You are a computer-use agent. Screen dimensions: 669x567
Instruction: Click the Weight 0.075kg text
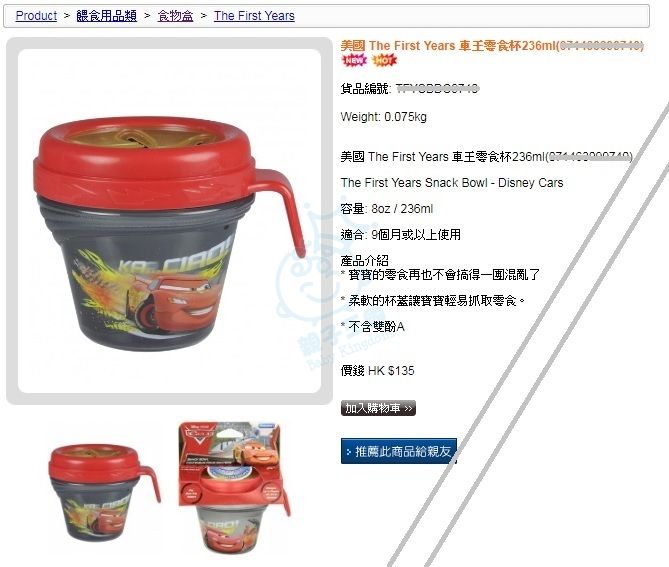384,117
